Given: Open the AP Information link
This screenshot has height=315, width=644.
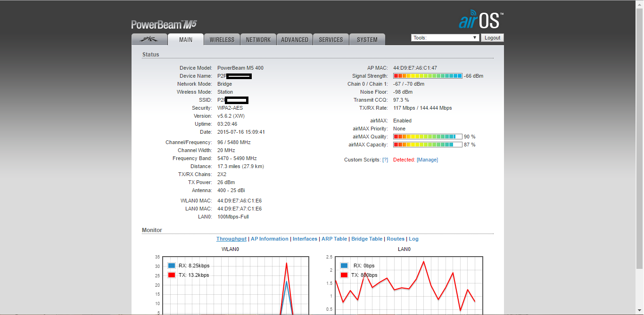Looking at the screenshot, I should point(270,239).
